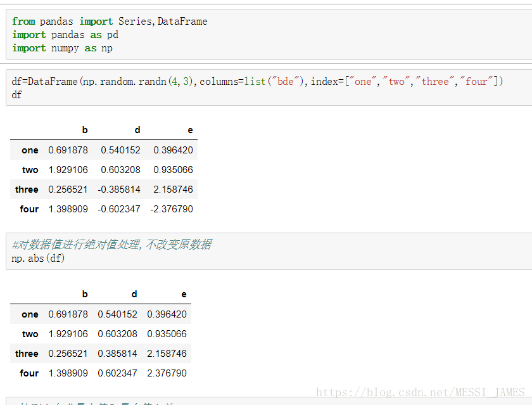Screen dimensions: 532x405
Task: Select value 2.376790 in the abs output
Action: tap(167, 373)
